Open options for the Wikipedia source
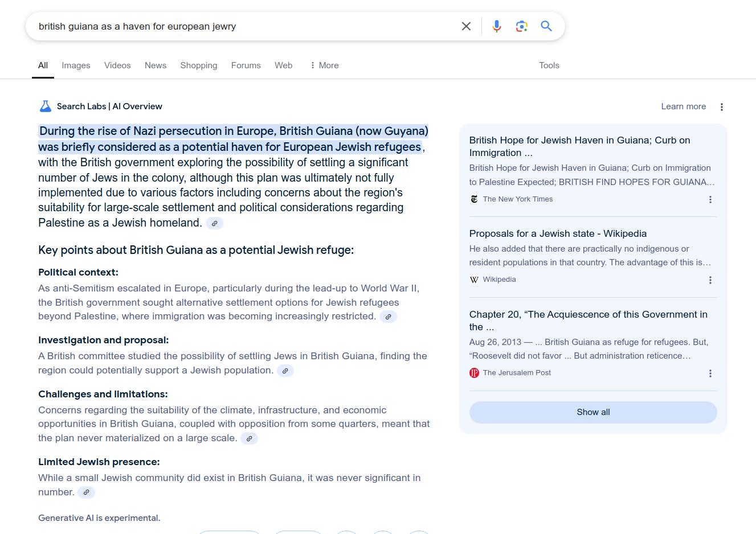Image resolution: width=756 pixels, height=534 pixels. [x=710, y=280]
